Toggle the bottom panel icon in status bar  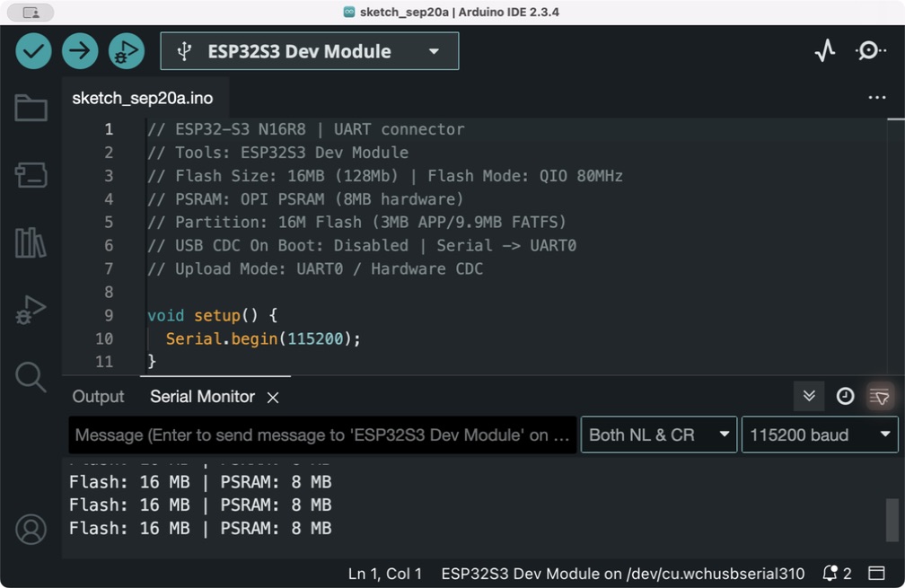pyautogui.click(x=876, y=573)
